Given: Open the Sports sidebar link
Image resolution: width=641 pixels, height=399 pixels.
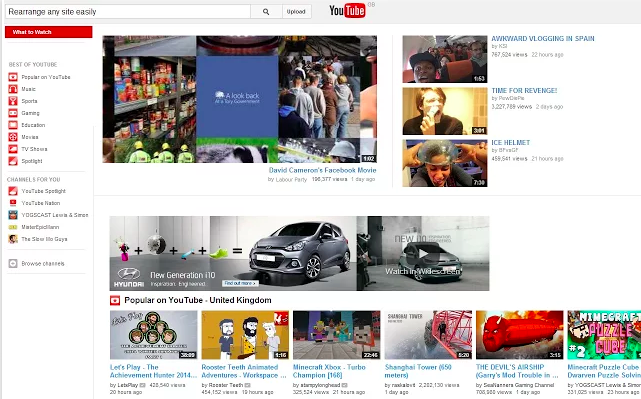Looking at the screenshot, I should pyautogui.click(x=29, y=101).
